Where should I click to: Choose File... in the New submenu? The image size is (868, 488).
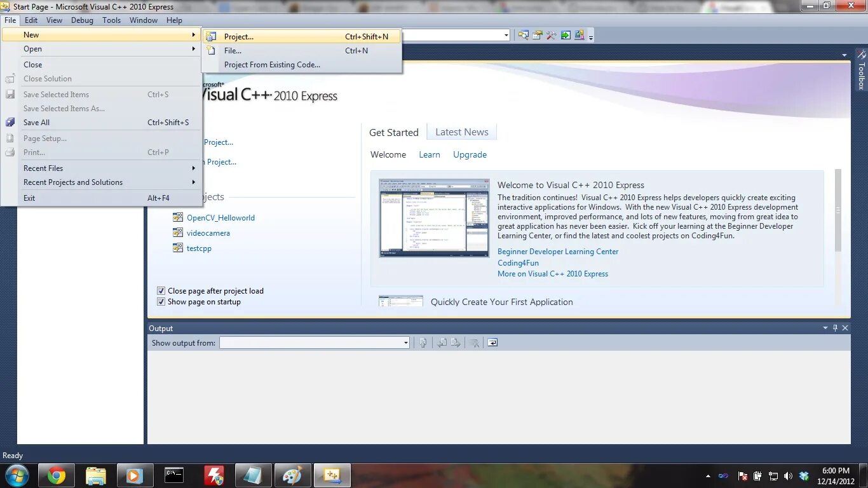point(302,51)
